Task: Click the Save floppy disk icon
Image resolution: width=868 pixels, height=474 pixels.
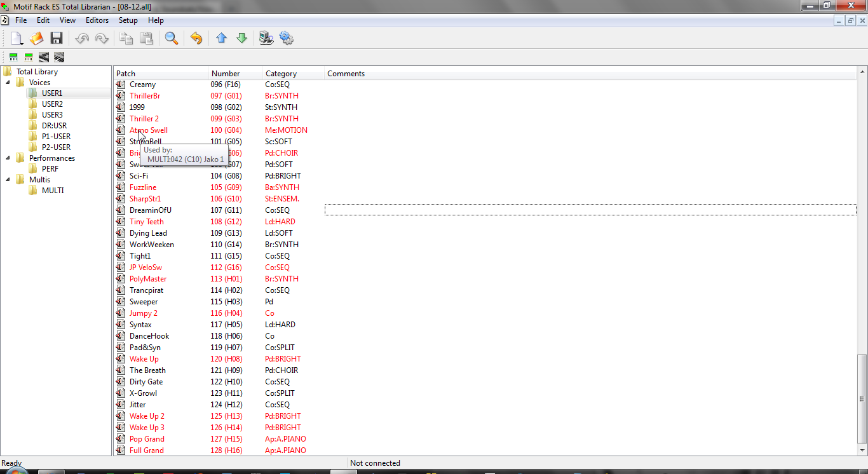Action: [57, 38]
